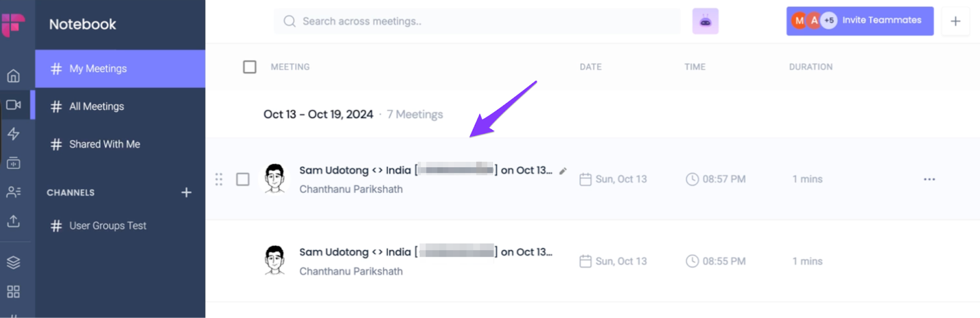Open the apps grid sidebar icon
The width and height of the screenshot is (980, 318).
click(x=13, y=292)
